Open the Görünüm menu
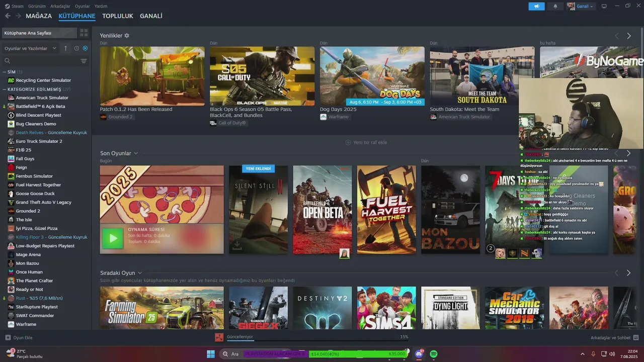Screen dimensions: 644x362 [37, 6]
